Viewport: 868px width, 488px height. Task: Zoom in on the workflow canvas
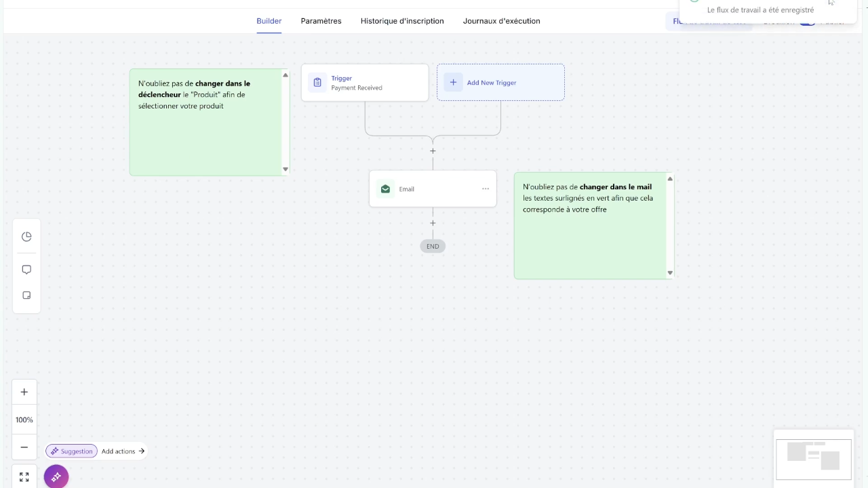point(24,392)
